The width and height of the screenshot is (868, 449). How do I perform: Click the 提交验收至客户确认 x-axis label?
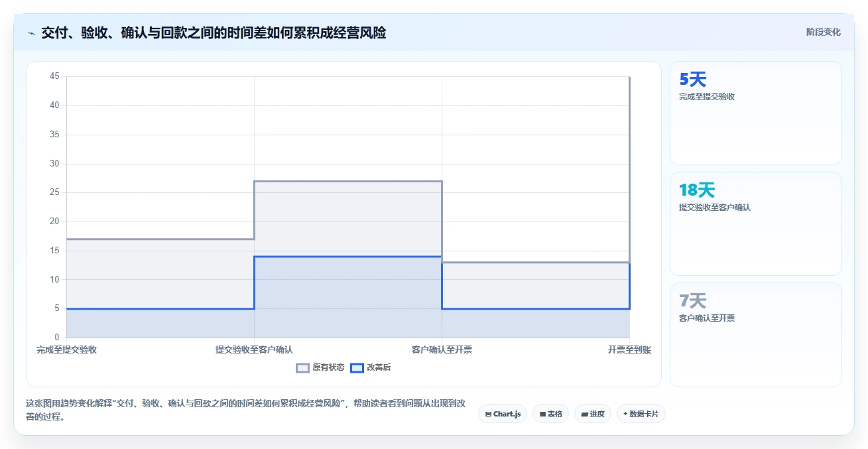coord(254,350)
